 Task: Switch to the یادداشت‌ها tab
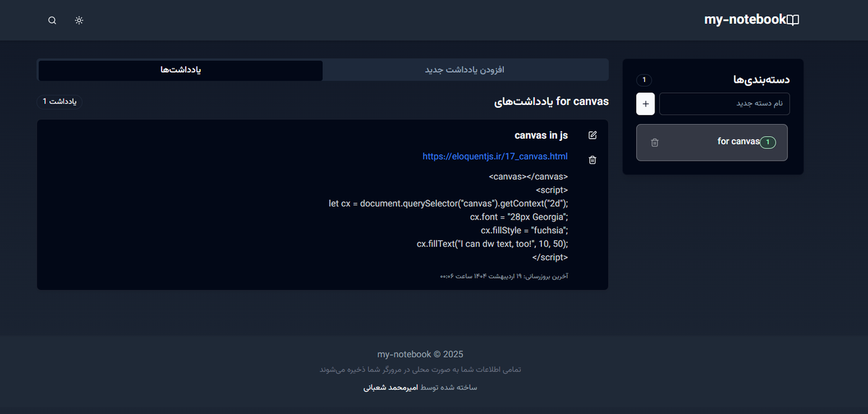point(180,70)
